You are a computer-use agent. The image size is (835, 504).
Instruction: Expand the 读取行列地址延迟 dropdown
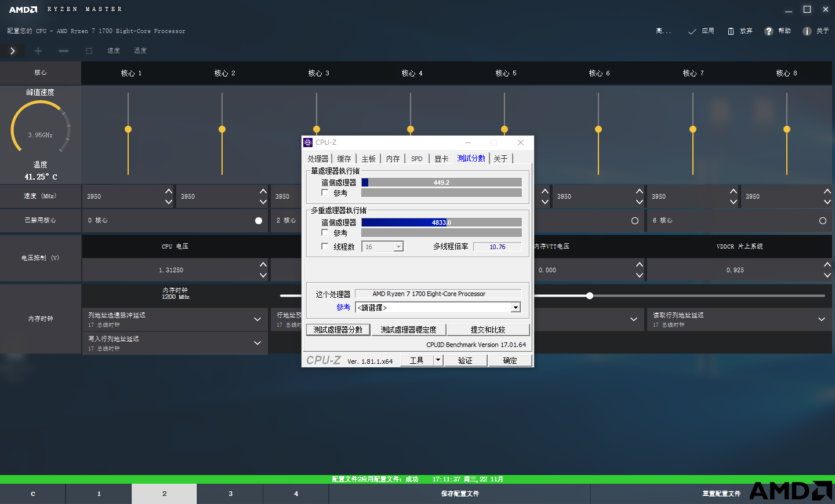(822, 319)
